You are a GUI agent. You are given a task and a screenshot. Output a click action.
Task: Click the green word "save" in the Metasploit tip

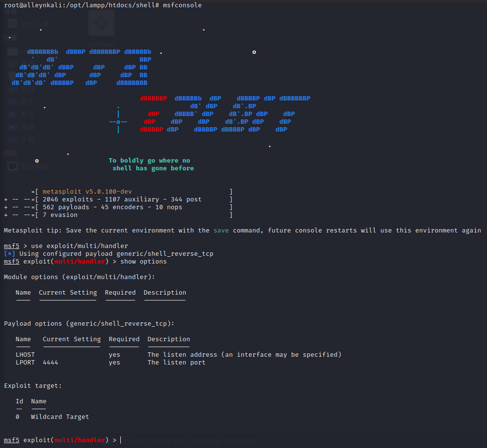pyautogui.click(x=221, y=231)
